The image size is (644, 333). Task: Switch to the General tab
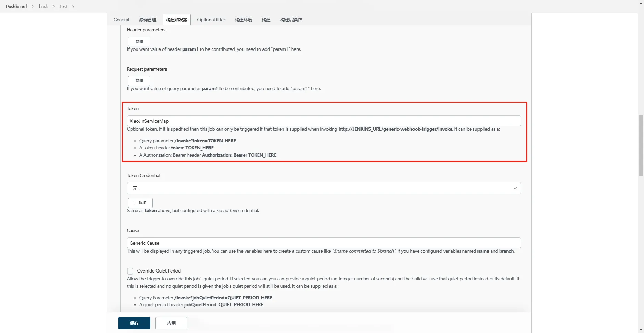click(121, 20)
